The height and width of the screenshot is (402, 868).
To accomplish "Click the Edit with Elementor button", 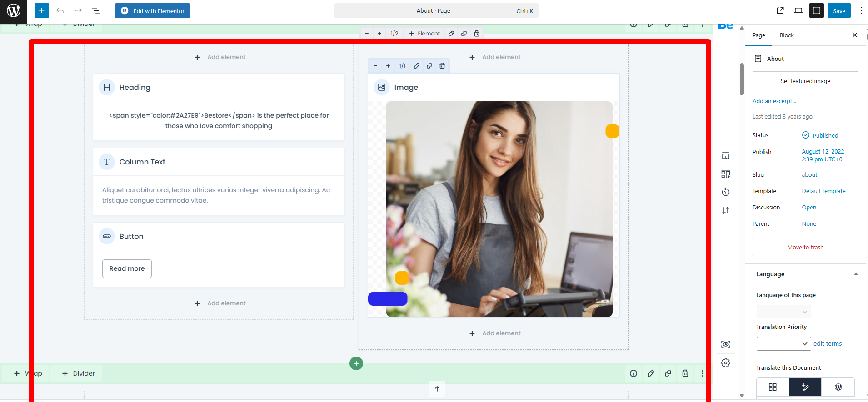I will pyautogui.click(x=153, y=11).
